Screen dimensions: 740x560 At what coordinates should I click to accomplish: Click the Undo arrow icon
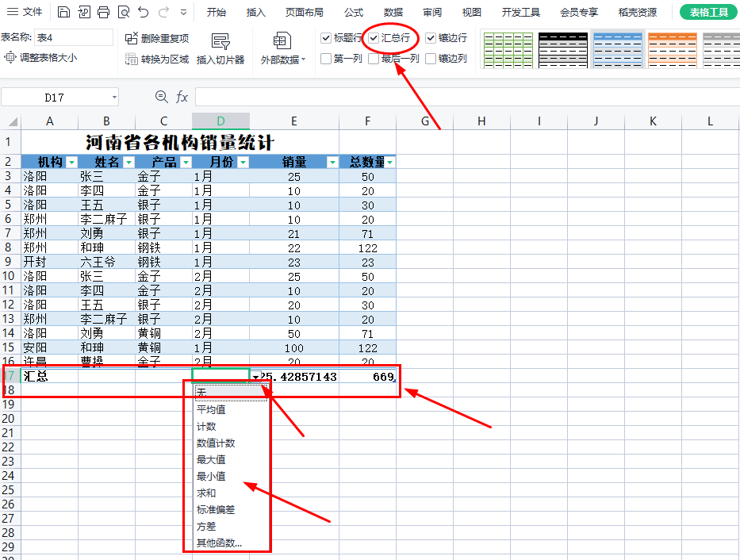144,12
